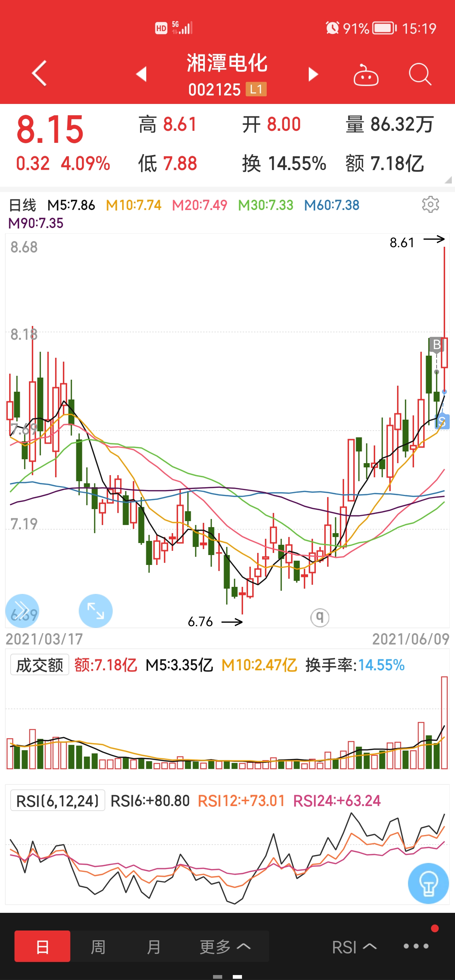Go back using the left chevron
The width and height of the screenshot is (455, 980).
40,73
